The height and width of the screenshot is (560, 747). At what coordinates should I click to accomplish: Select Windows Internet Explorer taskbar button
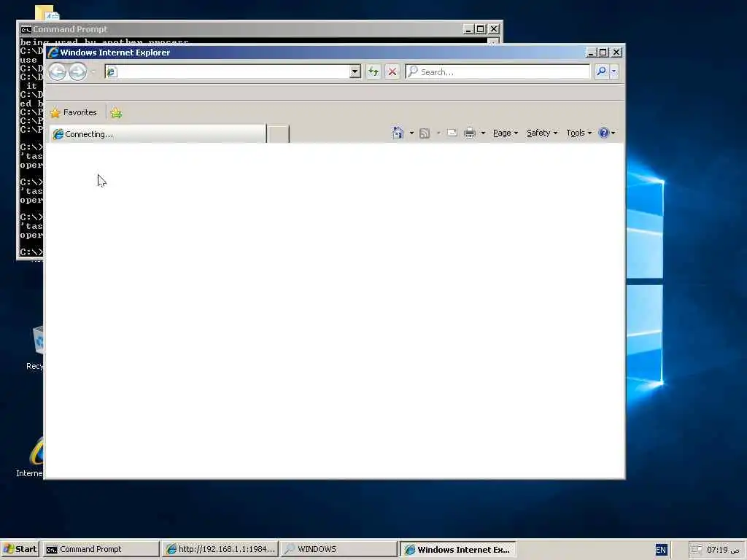[x=457, y=549]
